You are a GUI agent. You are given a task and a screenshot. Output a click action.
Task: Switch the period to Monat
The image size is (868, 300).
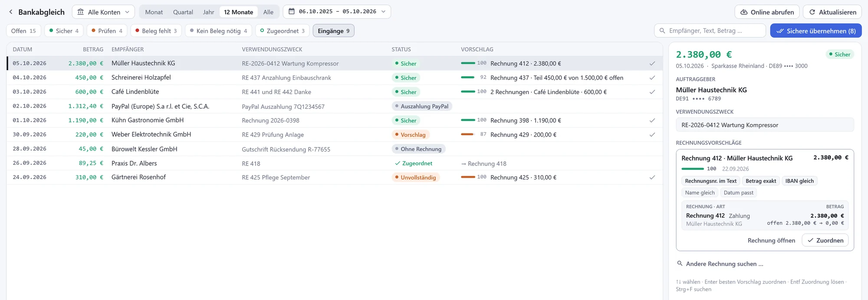click(x=154, y=12)
